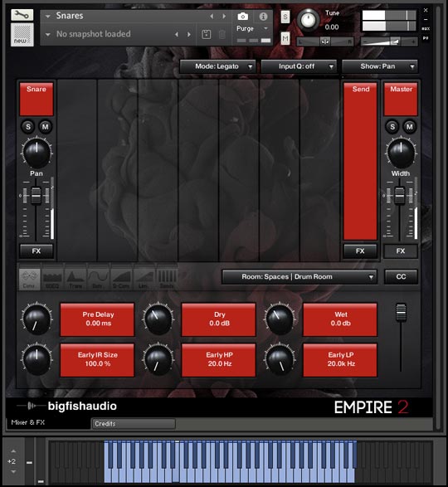
Task: Select the Lim limiter effect tab
Action: point(144,280)
